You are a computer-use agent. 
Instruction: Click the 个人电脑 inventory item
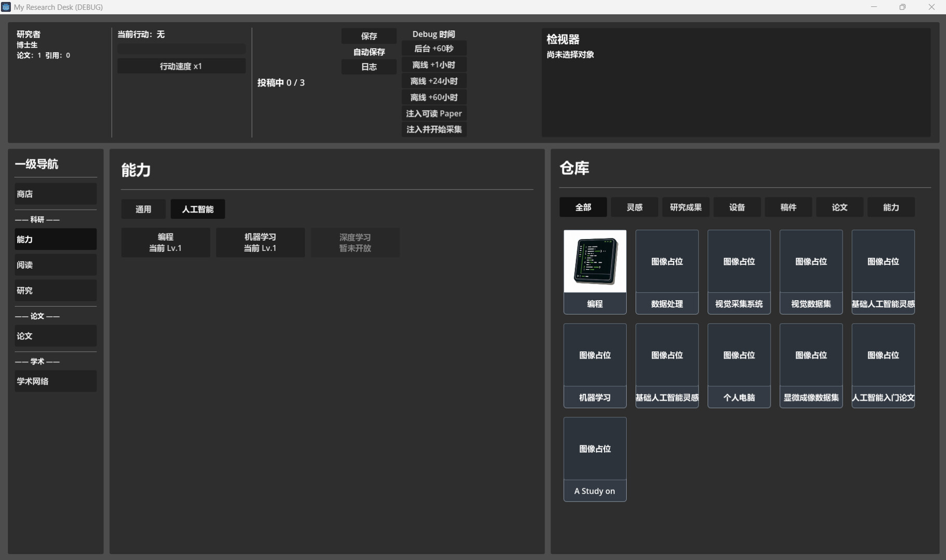coord(739,366)
